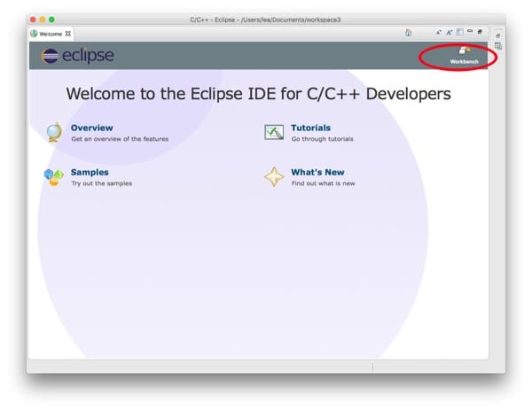Click 'Go through tutorials' text
Viewport: 532px width, 411px height.
[323, 139]
